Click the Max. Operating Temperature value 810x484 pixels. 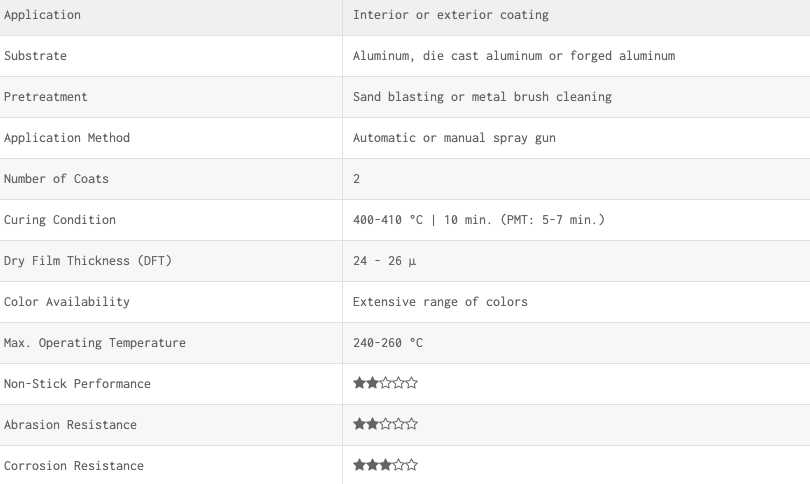(x=388, y=342)
